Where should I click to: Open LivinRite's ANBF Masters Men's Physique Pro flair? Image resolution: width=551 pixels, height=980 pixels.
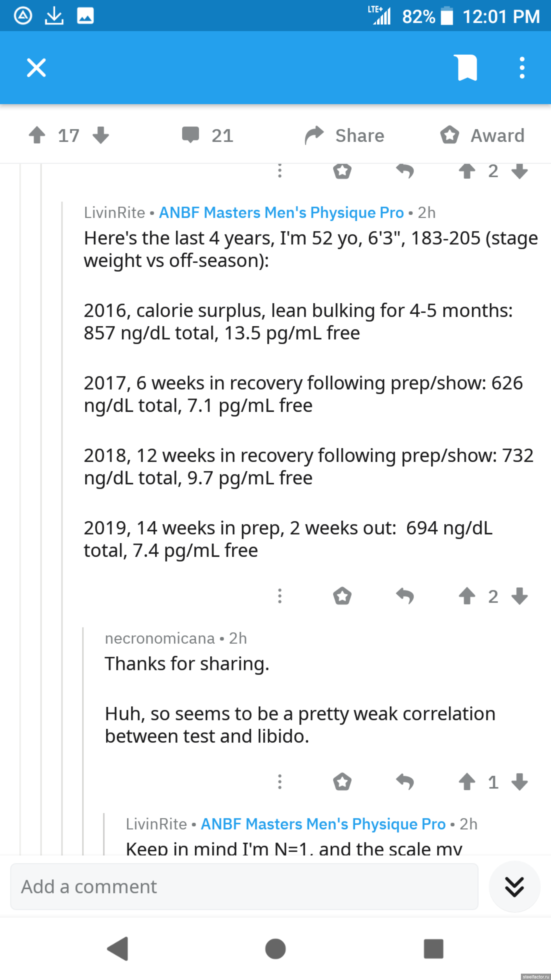pyautogui.click(x=281, y=213)
